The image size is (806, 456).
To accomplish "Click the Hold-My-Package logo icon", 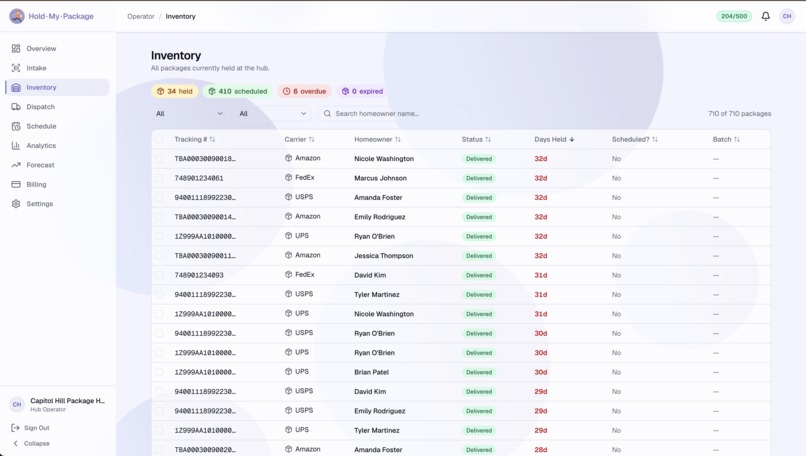I will (x=17, y=16).
